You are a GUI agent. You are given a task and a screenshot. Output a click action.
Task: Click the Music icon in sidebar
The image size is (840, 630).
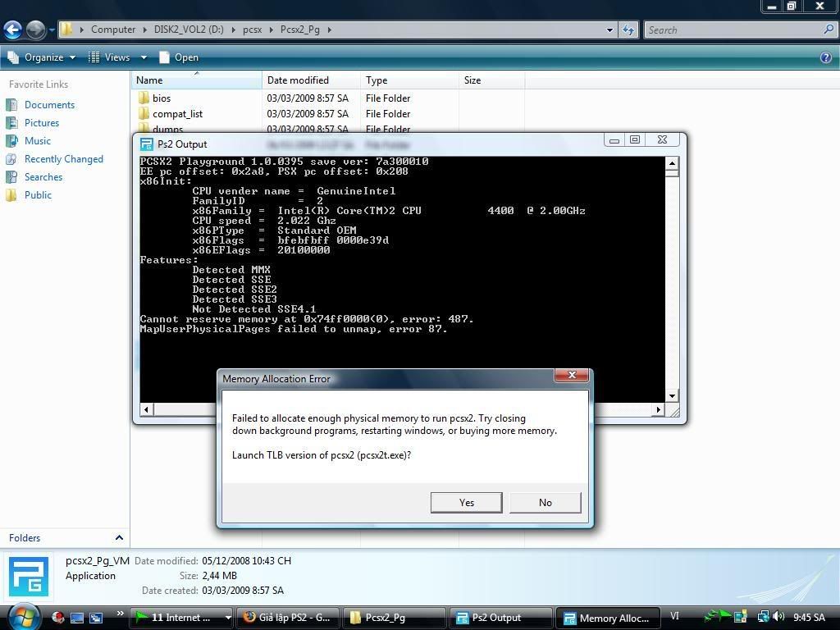[x=11, y=141]
